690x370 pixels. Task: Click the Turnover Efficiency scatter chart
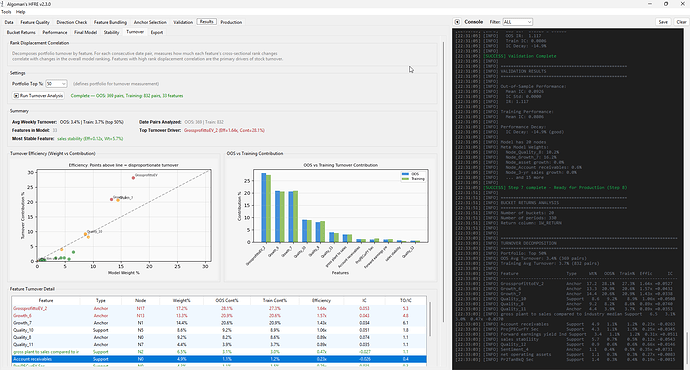[114, 219]
